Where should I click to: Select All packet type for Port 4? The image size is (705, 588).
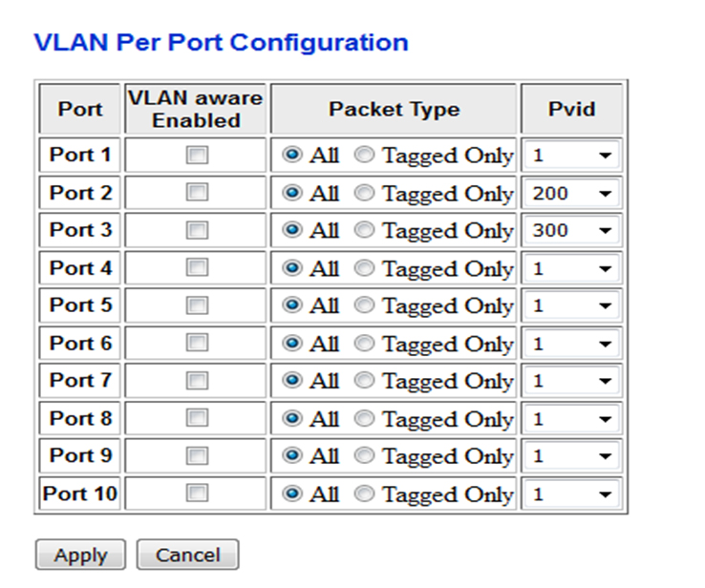tap(292, 269)
